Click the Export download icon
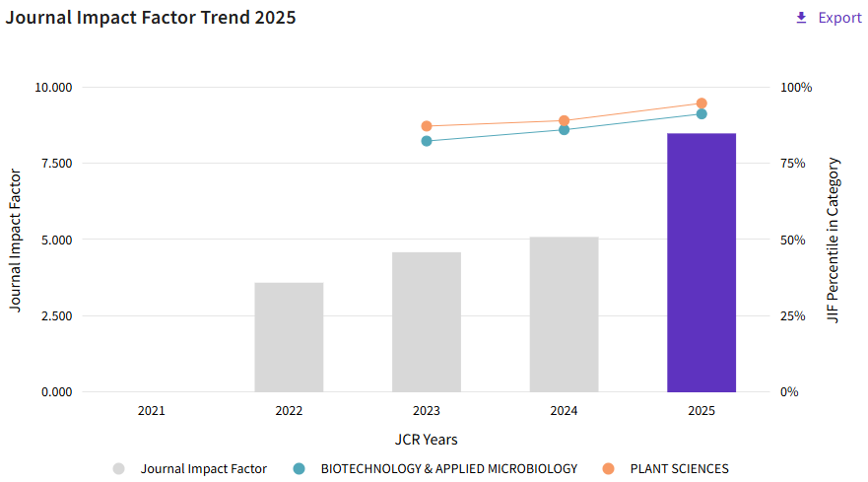The image size is (868, 482). (x=801, y=18)
